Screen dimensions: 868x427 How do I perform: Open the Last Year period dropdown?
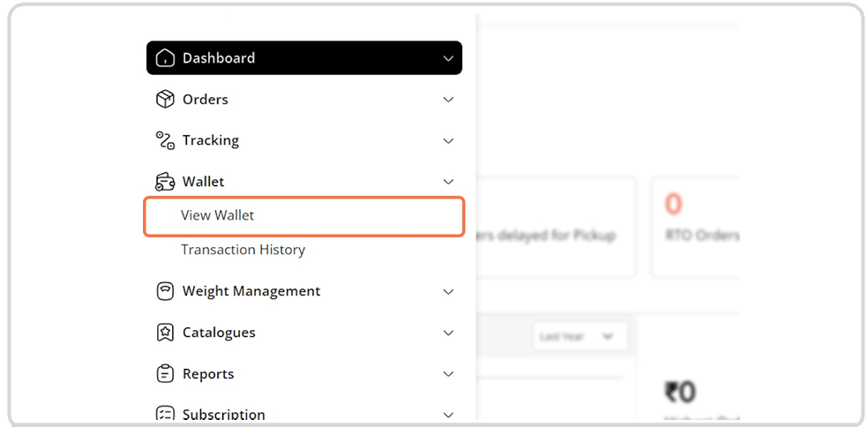point(578,336)
